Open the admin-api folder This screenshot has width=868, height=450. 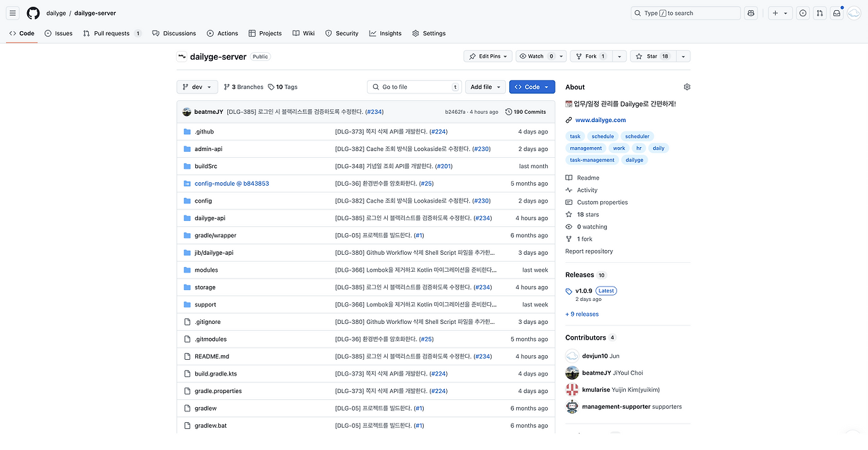pyautogui.click(x=208, y=149)
